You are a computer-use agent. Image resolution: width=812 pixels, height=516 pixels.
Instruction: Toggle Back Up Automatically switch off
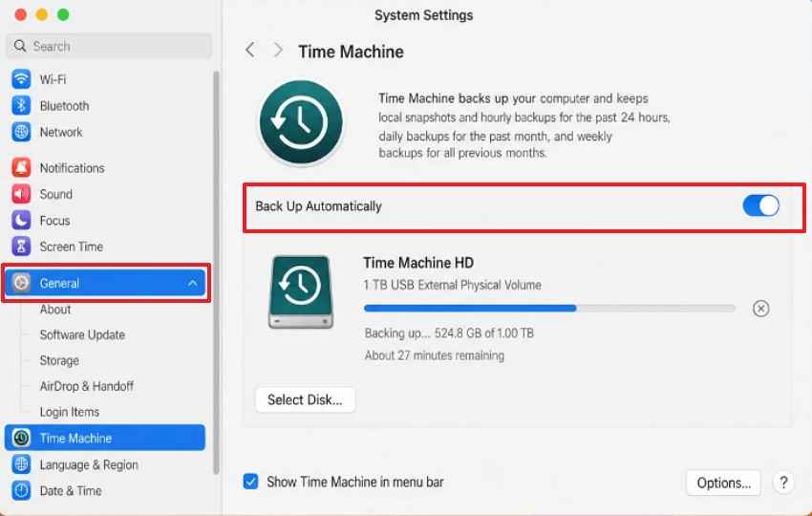point(760,205)
